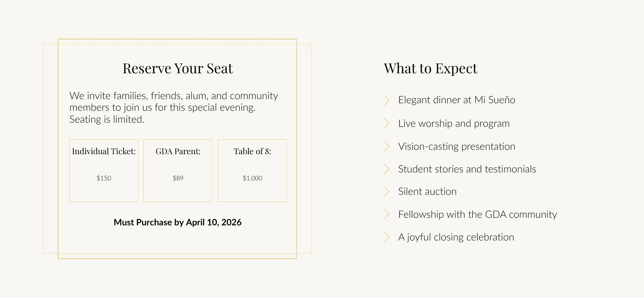Click the chevron next to Silent auction
644x298 pixels.
386,191
